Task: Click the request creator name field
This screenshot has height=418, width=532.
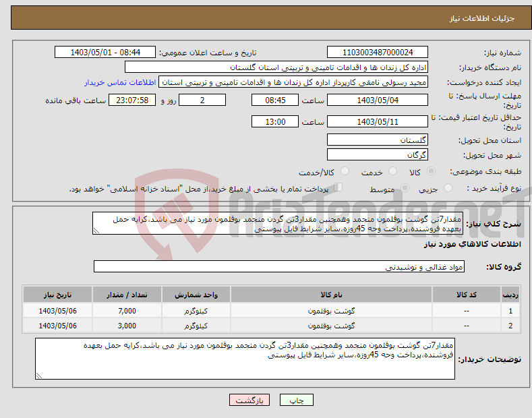Action: (293, 82)
